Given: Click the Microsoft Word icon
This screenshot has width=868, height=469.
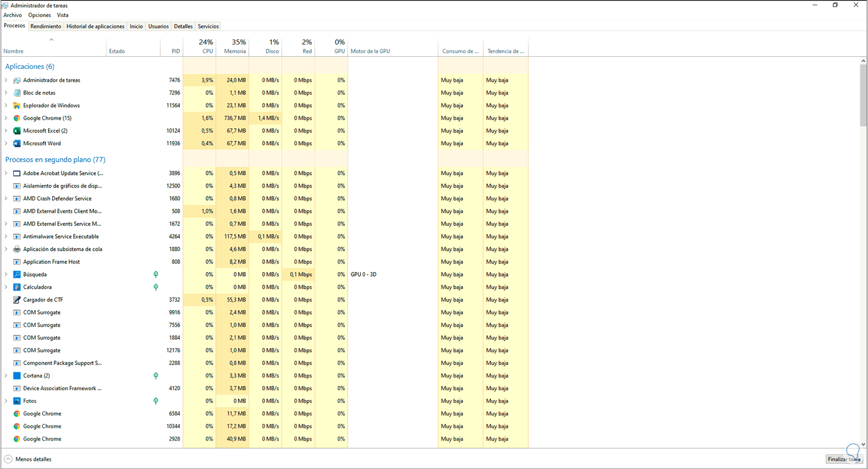Looking at the screenshot, I should coord(16,144).
